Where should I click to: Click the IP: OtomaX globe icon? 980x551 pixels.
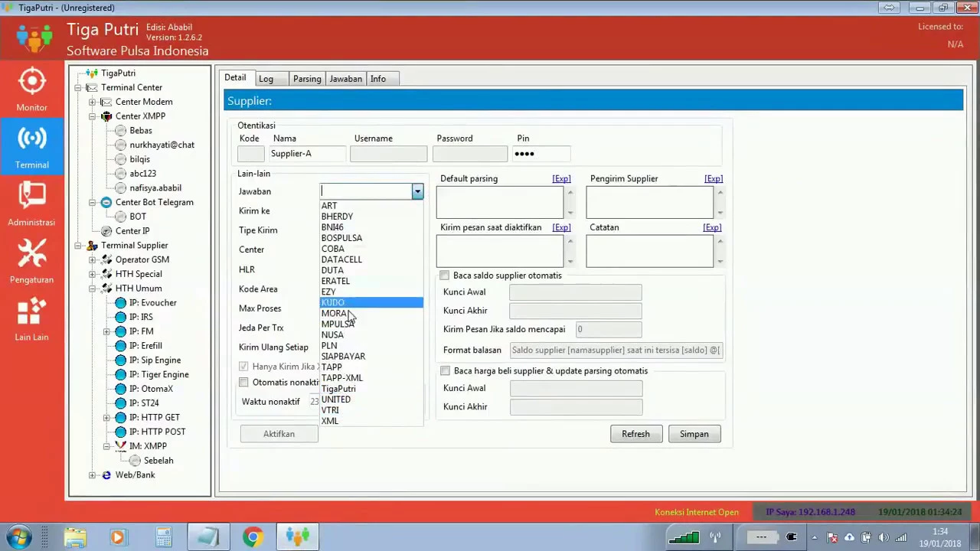coord(120,389)
